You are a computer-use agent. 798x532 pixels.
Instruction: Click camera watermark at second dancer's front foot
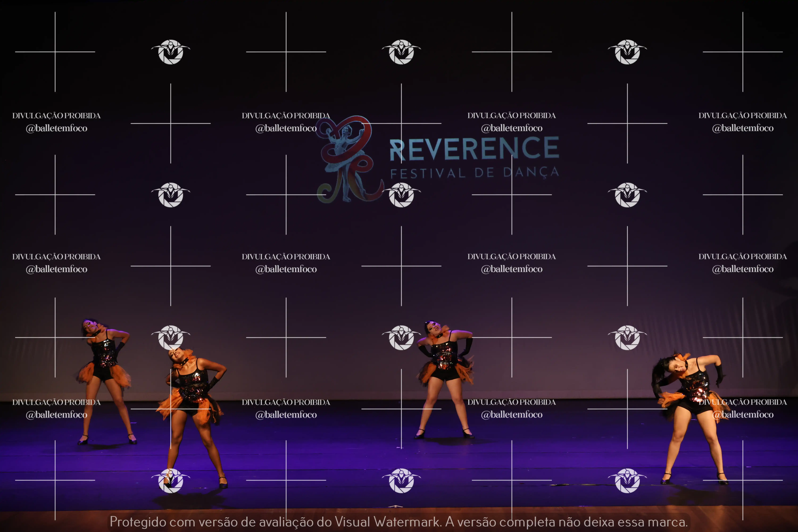coord(171,480)
